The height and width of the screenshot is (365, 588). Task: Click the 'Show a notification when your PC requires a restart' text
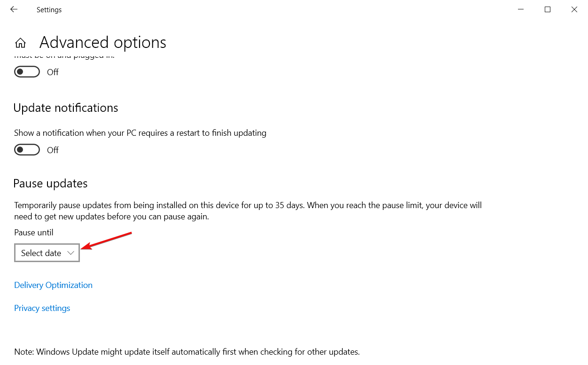coord(140,133)
